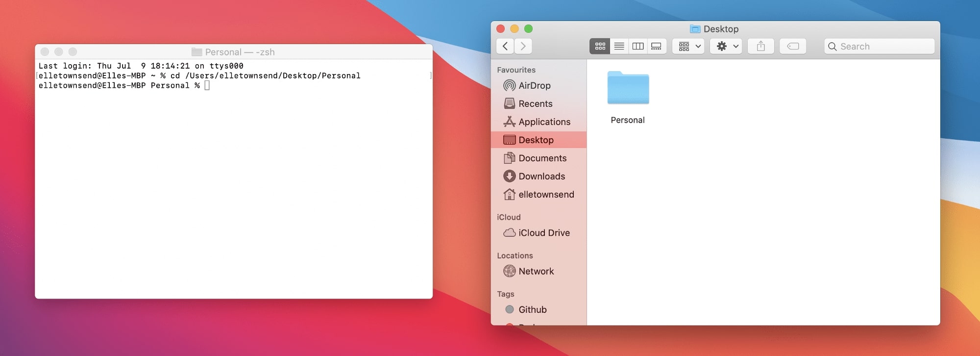The width and height of the screenshot is (980, 356).
Task: Click the iCloud Drive cloud icon
Action: [510, 232]
